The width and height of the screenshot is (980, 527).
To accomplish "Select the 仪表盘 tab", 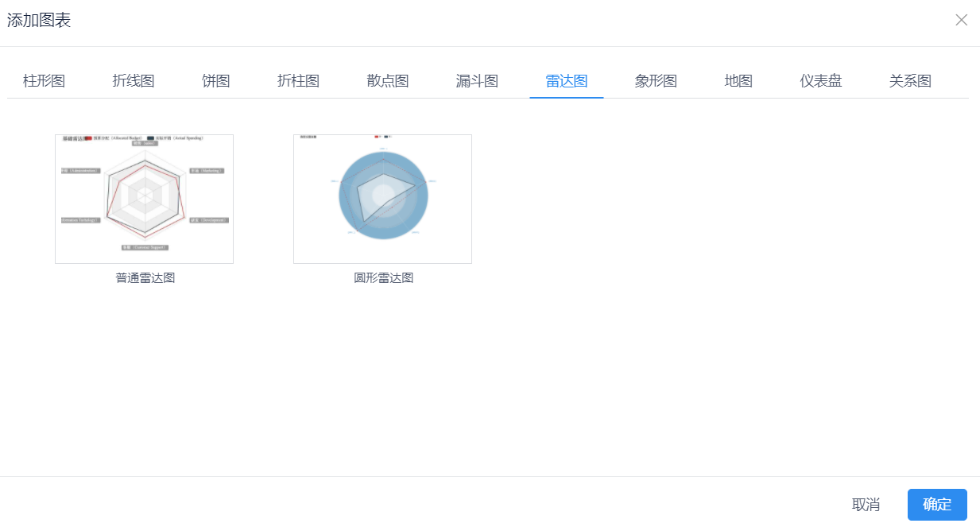I will pos(821,80).
